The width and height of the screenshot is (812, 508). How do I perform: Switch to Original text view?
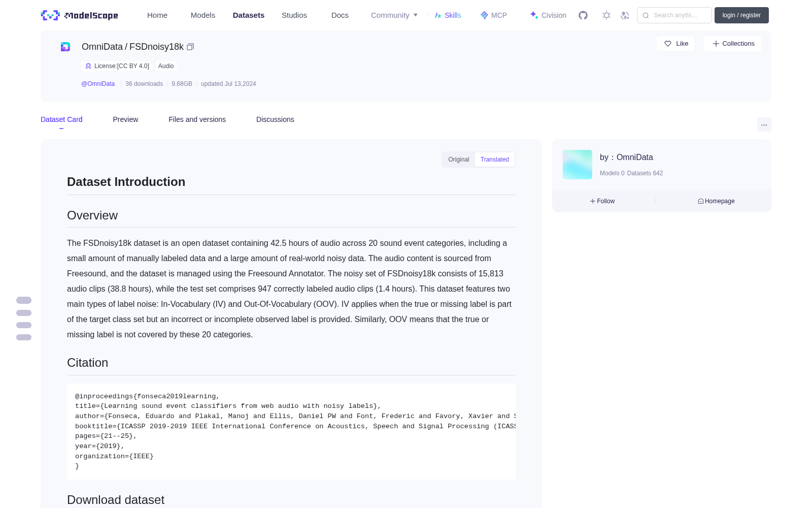[459, 160]
